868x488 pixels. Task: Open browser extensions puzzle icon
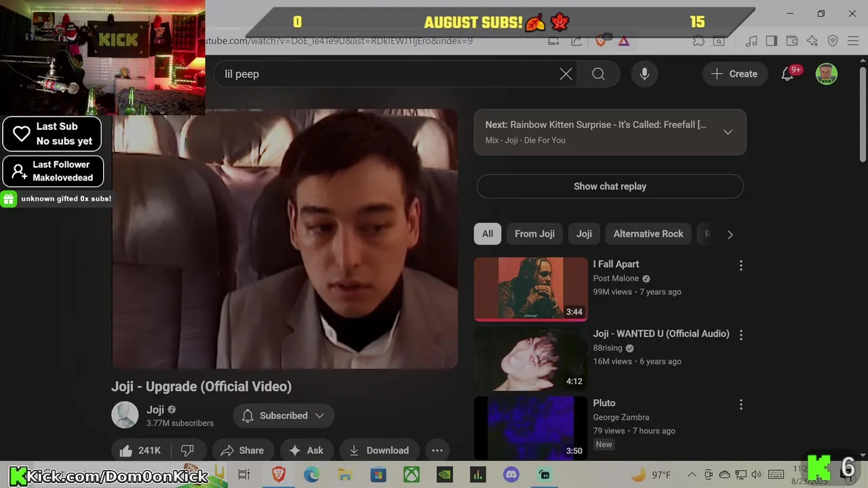coord(698,41)
